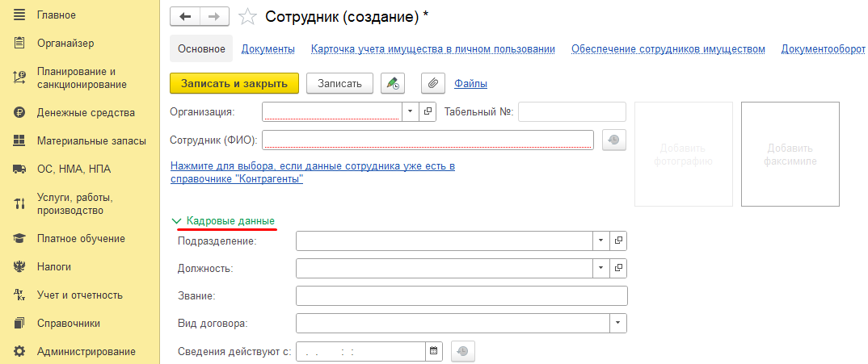This screenshot has height=364, width=868.
Task: Focus the Звание input field
Action: pos(461,295)
